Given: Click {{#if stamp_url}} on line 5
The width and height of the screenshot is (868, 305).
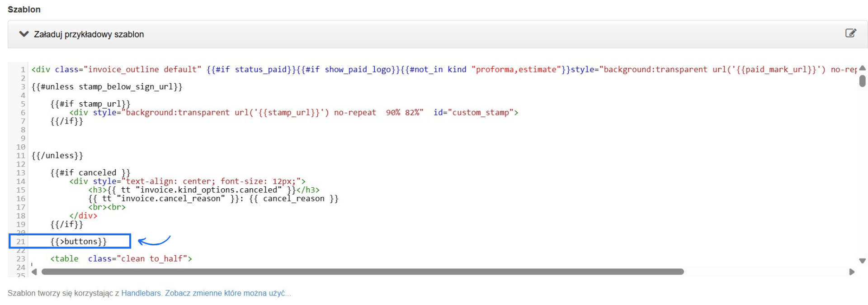Looking at the screenshot, I should (90, 104).
